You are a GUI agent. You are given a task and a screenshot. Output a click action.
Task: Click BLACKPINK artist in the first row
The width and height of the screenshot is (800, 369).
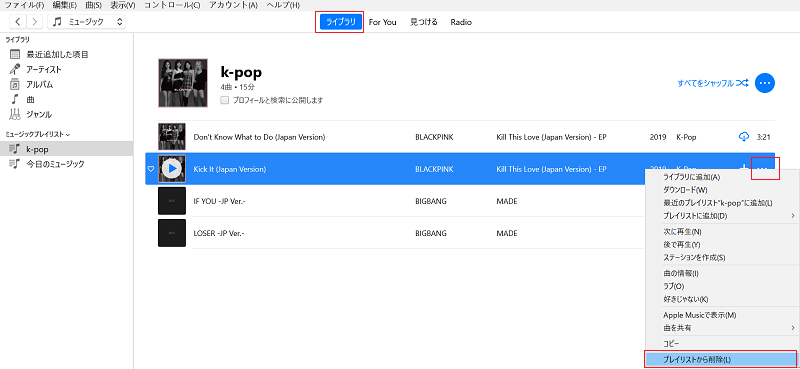434,137
